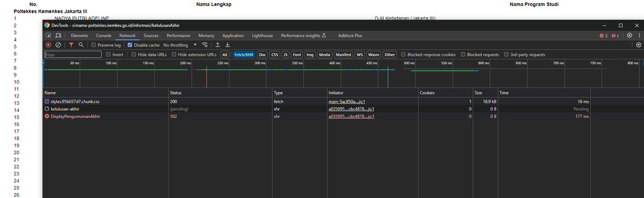The width and height of the screenshot is (644, 198).
Task: Open the Performance insights tab
Action: pos(303,35)
